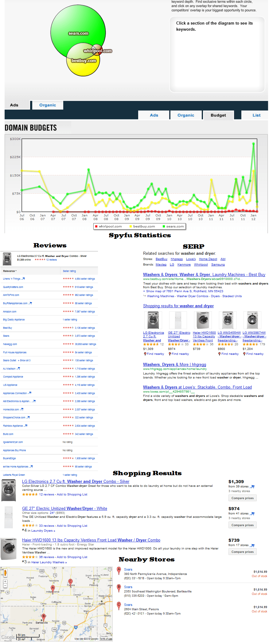This screenshot has height=644, width=269.
Task: Open the Amazon.com seller link
Action: [x=10, y=312]
